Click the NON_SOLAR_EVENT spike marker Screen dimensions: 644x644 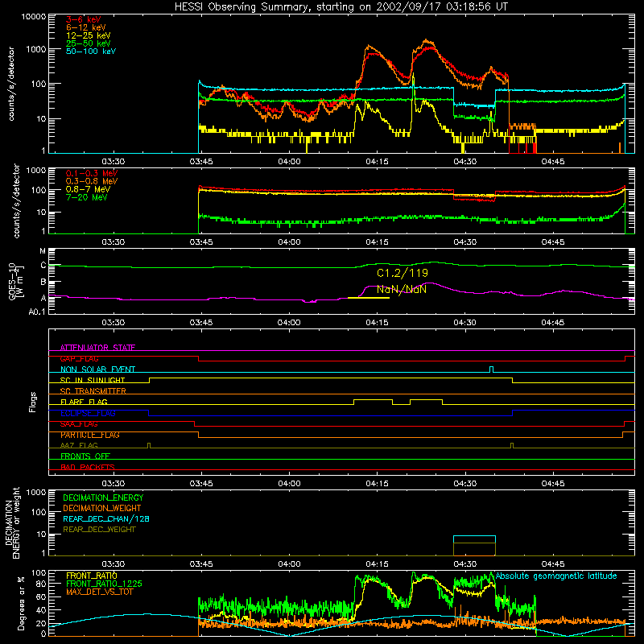(x=491, y=369)
